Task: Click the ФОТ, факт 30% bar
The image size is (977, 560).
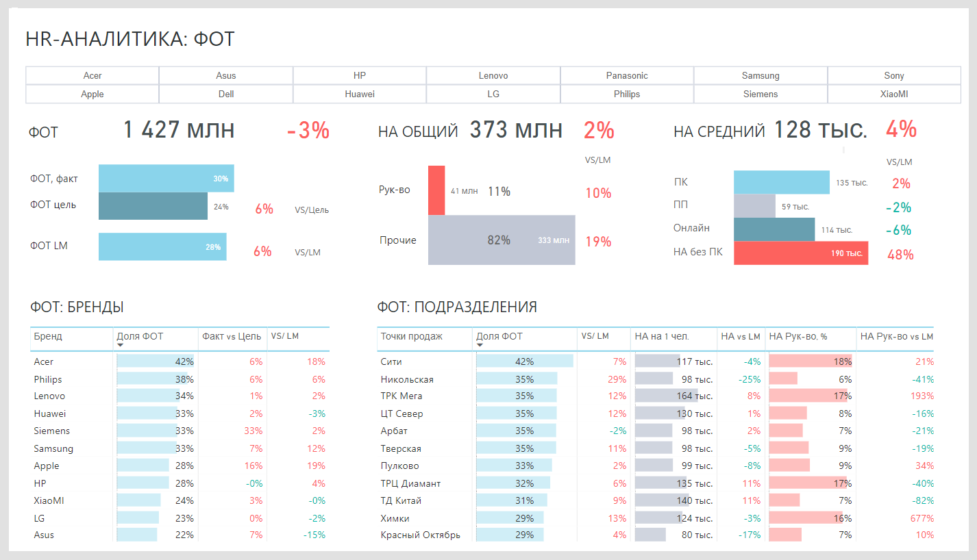Action: coord(166,178)
